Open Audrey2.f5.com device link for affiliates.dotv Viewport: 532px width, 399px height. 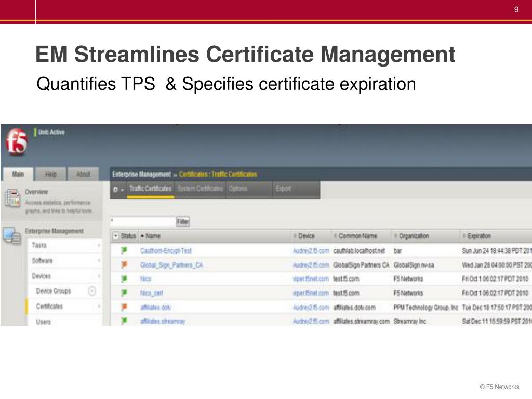(311, 308)
